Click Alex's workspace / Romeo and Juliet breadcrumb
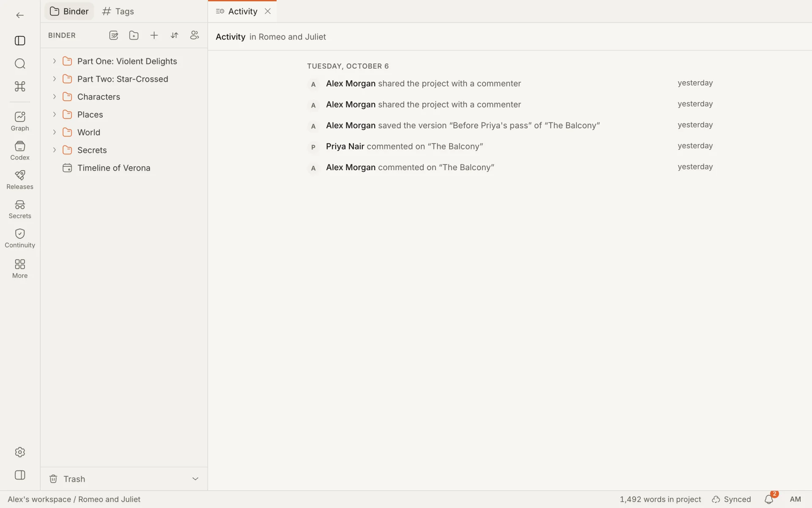Image resolution: width=812 pixels, height=508 pixels. [x=74, y=500]
